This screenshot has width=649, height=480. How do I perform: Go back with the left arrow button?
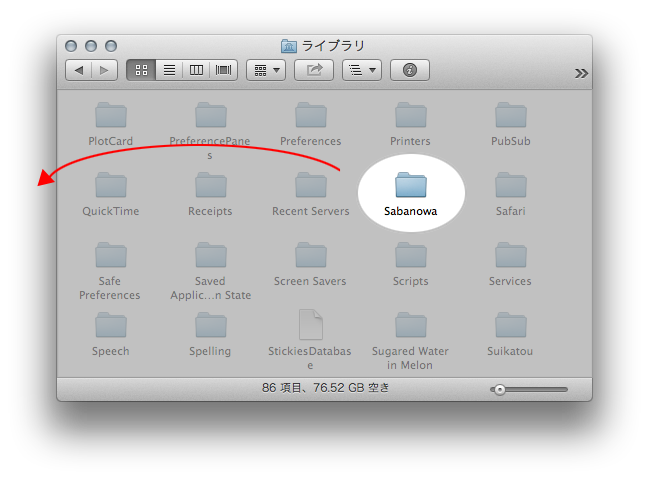[79, 70]
